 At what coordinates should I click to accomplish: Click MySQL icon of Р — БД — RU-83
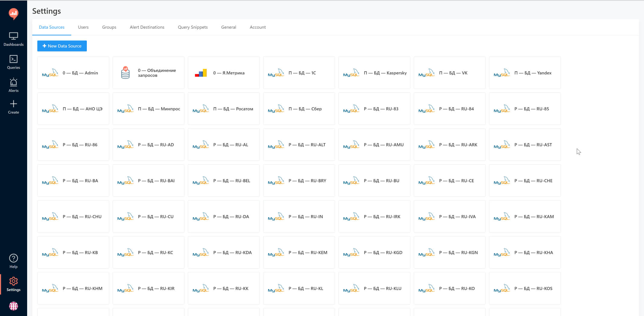[351, 109]
